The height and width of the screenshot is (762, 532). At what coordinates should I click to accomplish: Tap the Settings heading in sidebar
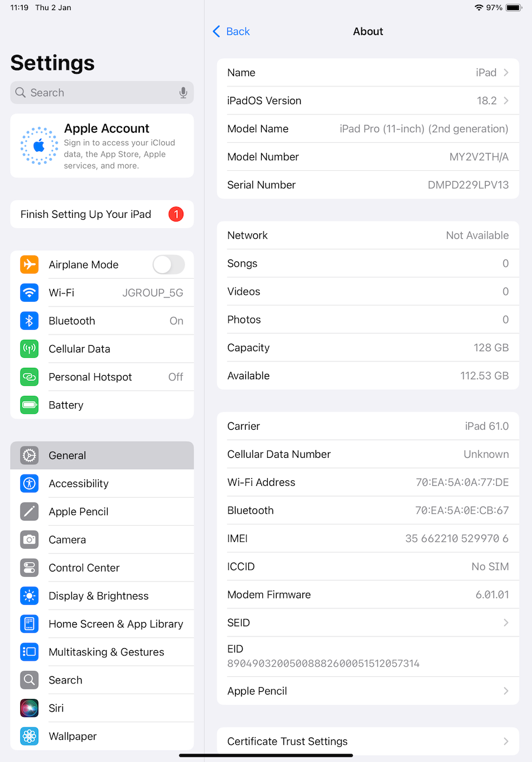[52, 63]
